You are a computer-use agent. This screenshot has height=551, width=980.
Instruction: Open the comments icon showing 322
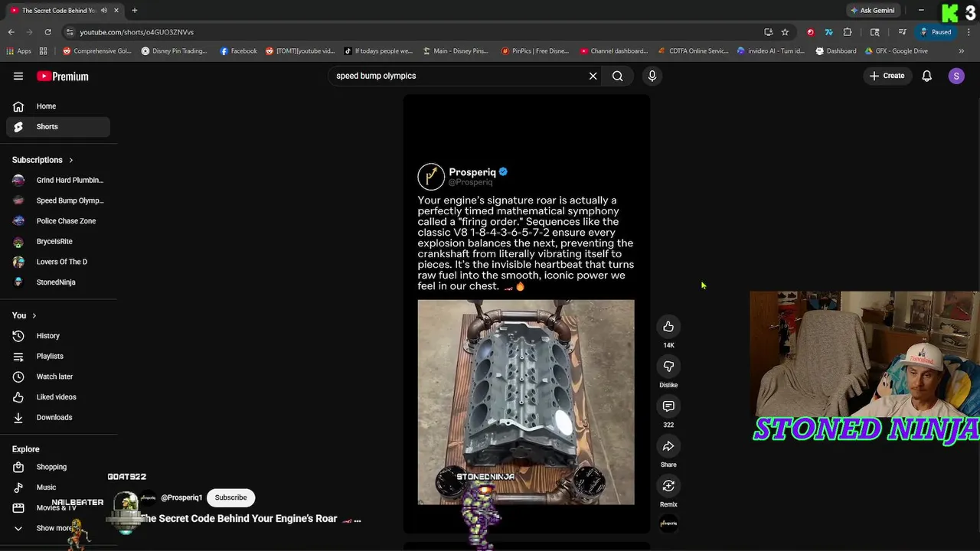[668, 406]
